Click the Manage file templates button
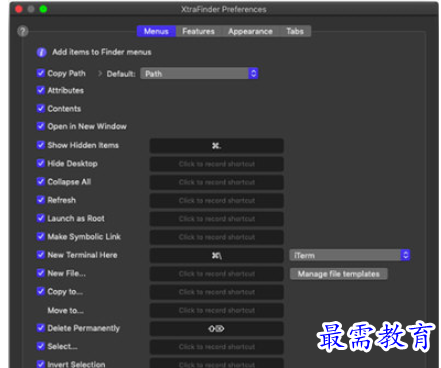Viewport: 441px width, 368px height. (x=338, y=274)
